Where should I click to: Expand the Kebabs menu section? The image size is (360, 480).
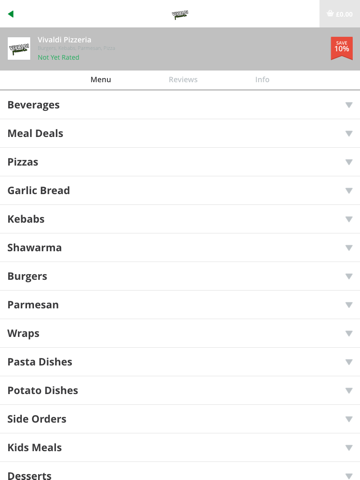point(180,219)
